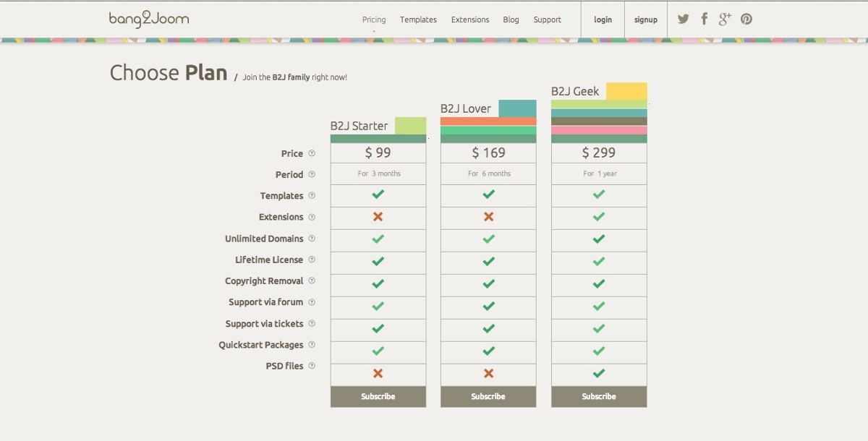Click the "Copyright Removal" row label
The image size is (868, 441).
[x=264, y=281]
